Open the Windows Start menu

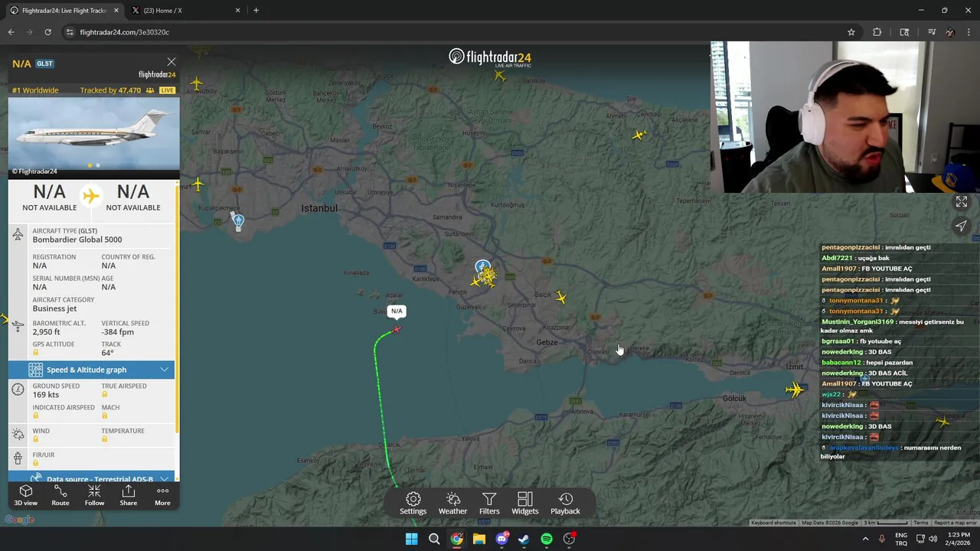click(411, 539)
